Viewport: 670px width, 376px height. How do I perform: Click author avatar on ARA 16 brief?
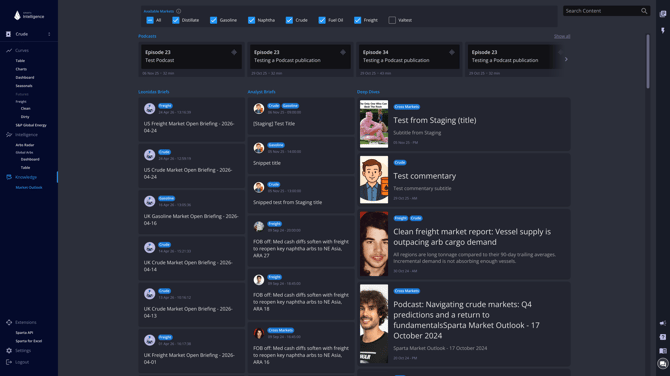[259, 333]
